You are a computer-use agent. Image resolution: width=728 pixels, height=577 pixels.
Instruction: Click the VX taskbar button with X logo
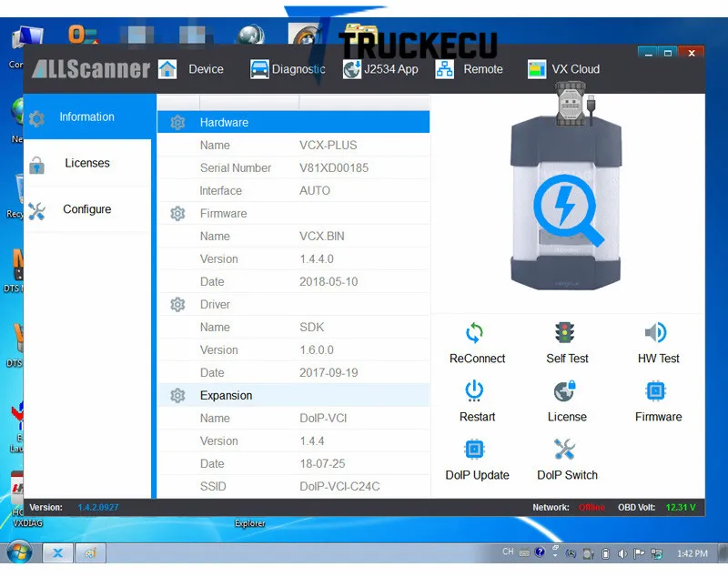(58, 552)
